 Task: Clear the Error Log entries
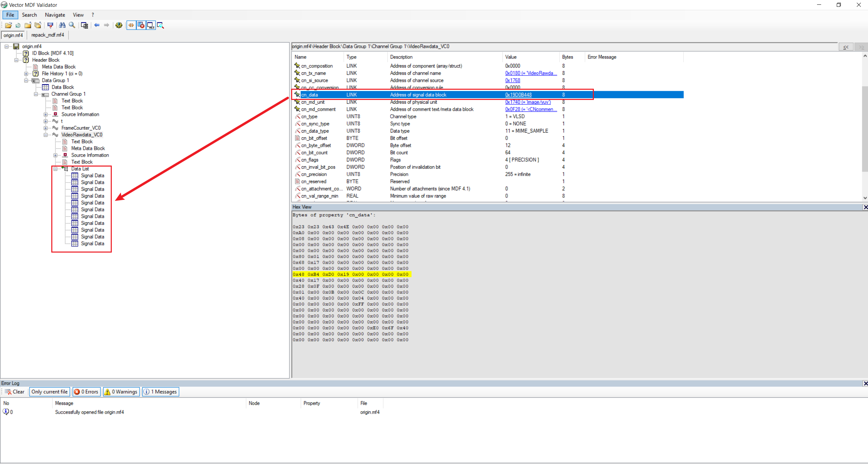(x=15, y=392)
